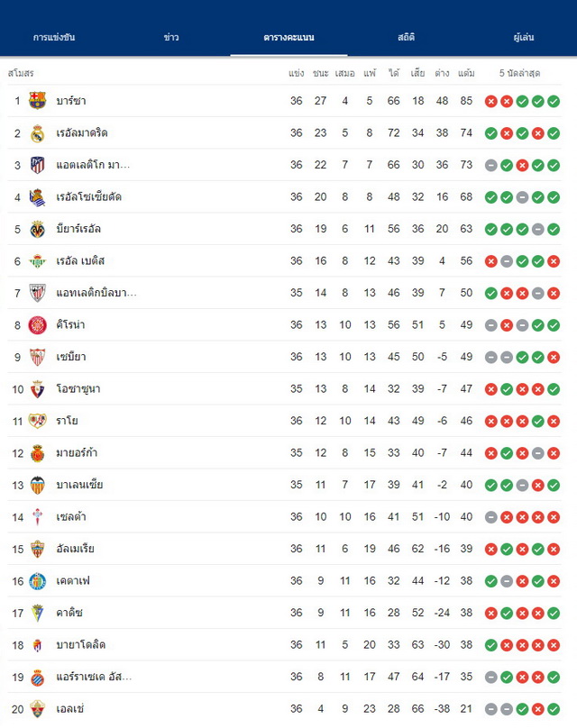This screenshot has width=577, height=728.
Task: Open the เรอัลมาดริด team link
Action: click(x=82, y=133)
